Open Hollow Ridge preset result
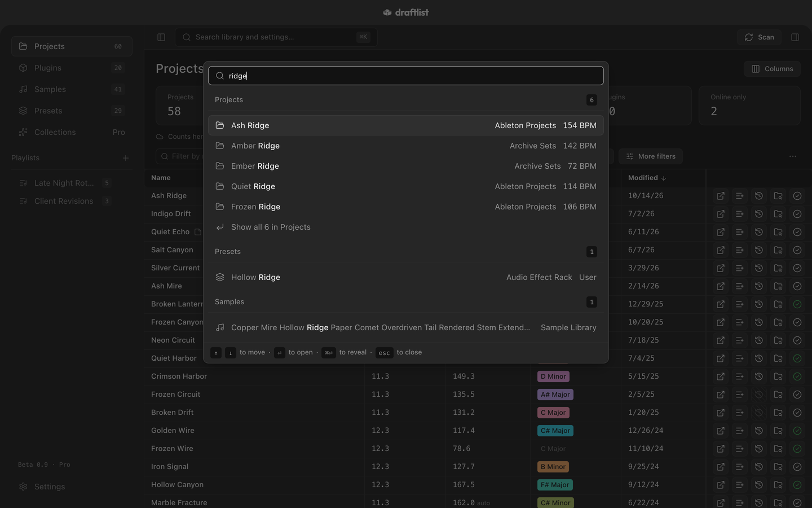812x508 pixels. pos(405,277)
